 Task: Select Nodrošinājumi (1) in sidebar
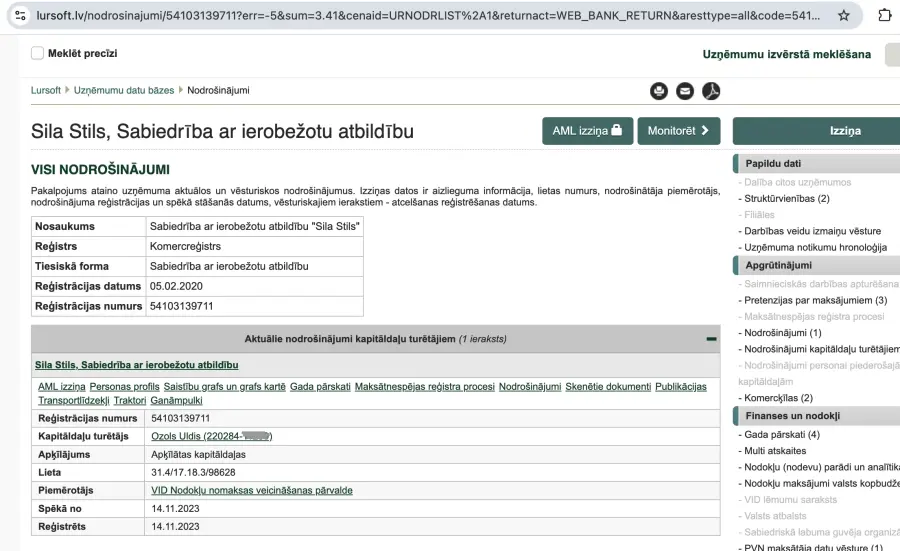click(782, 333)
